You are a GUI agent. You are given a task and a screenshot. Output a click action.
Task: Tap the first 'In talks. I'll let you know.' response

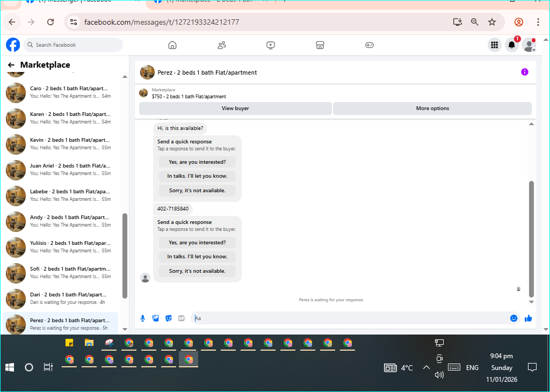pyautogui.click(x=197, y=176)
